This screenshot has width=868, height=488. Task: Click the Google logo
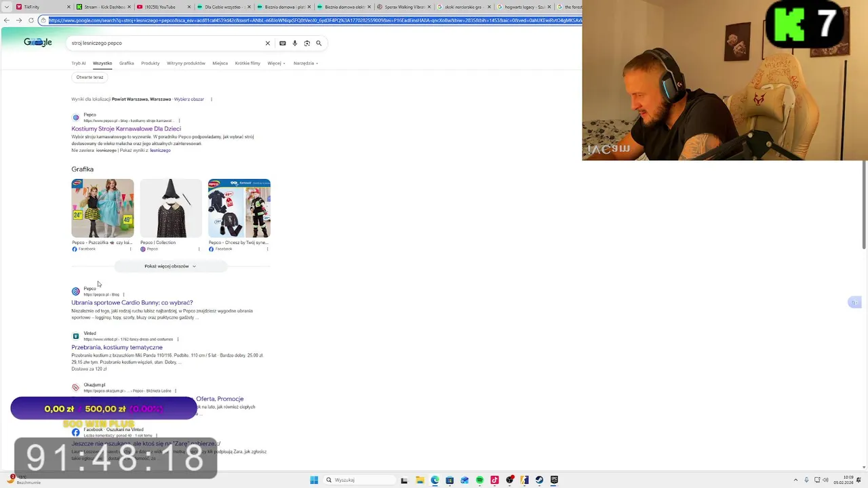tap(38, 42)
